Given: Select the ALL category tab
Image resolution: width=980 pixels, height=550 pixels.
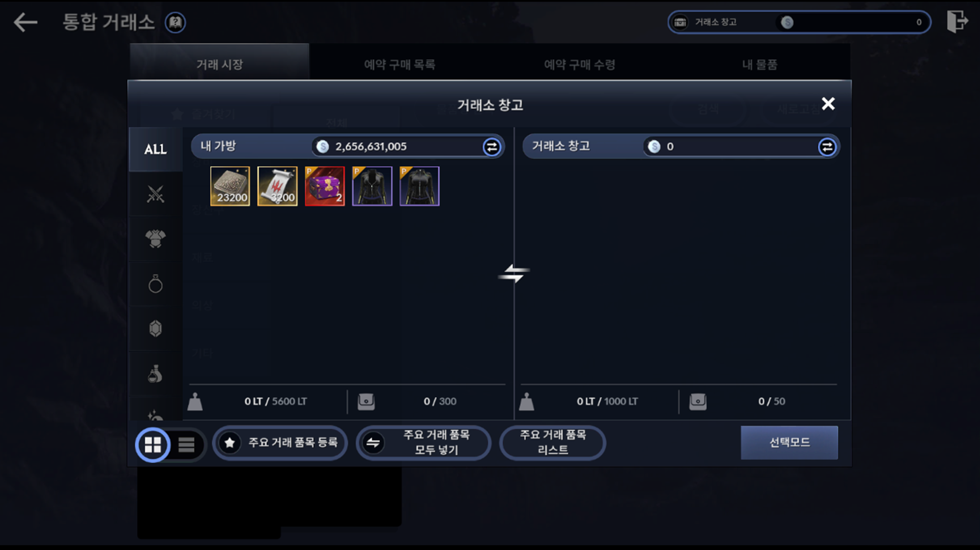Looking at the screenshot, I should pos(155,149).
